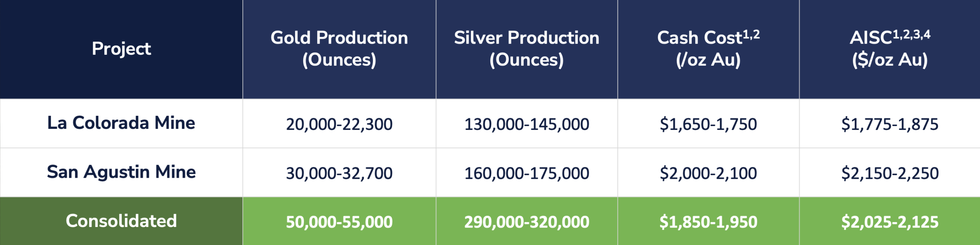Select the Gold Production (Ounces) header
Screen dimensions: 980x245
pyautogui.click(x=339, y=49)
